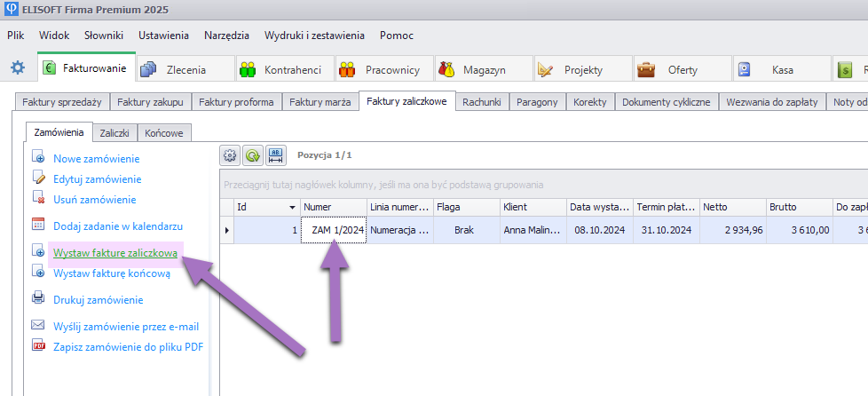Image resolution: width=868 pixels, height=396 pixels.
Task: Click the printer icon for Drukuj zamówienie
Action: tap(38, 299)
